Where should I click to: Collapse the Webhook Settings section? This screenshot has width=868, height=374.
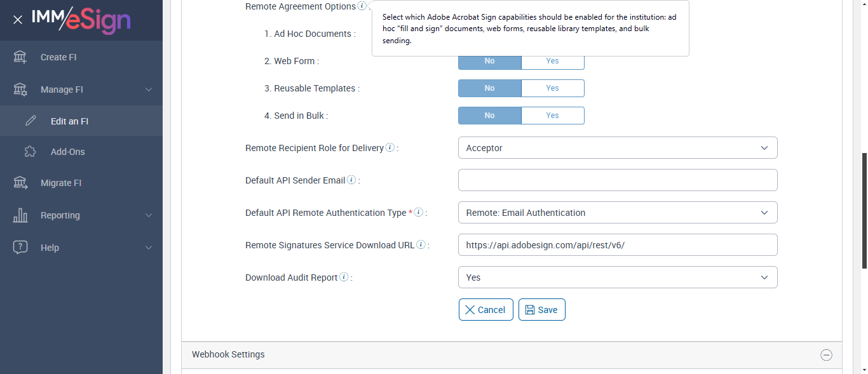[826, 355]
